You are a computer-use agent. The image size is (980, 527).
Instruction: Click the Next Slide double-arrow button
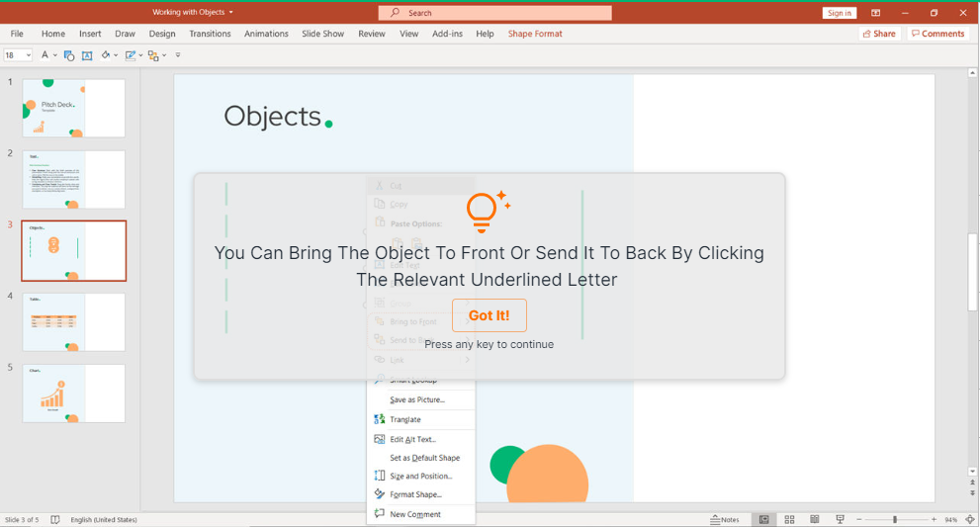[972, 492]
